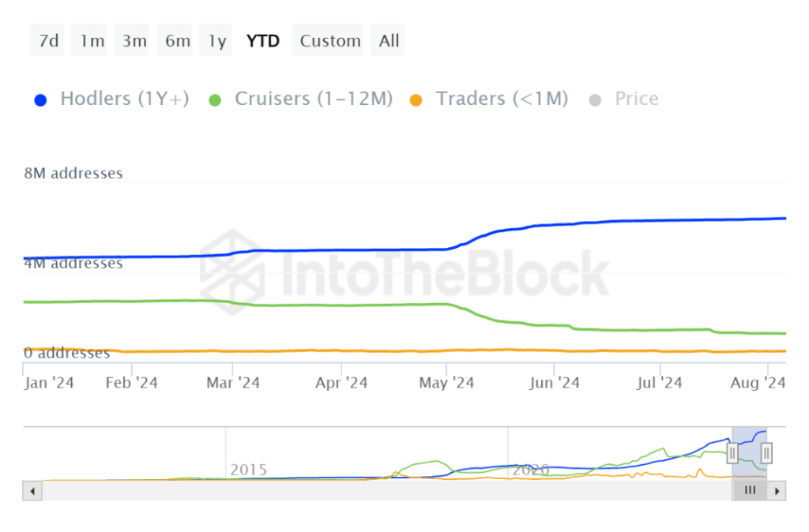Screen dimensions: 809x532
Task: Click the left navigator range handle
Action: click(x=732, y=453)
